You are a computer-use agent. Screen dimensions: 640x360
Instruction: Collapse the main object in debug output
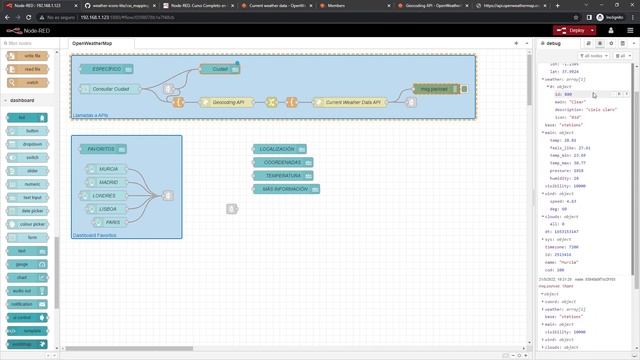click(543, 133)
